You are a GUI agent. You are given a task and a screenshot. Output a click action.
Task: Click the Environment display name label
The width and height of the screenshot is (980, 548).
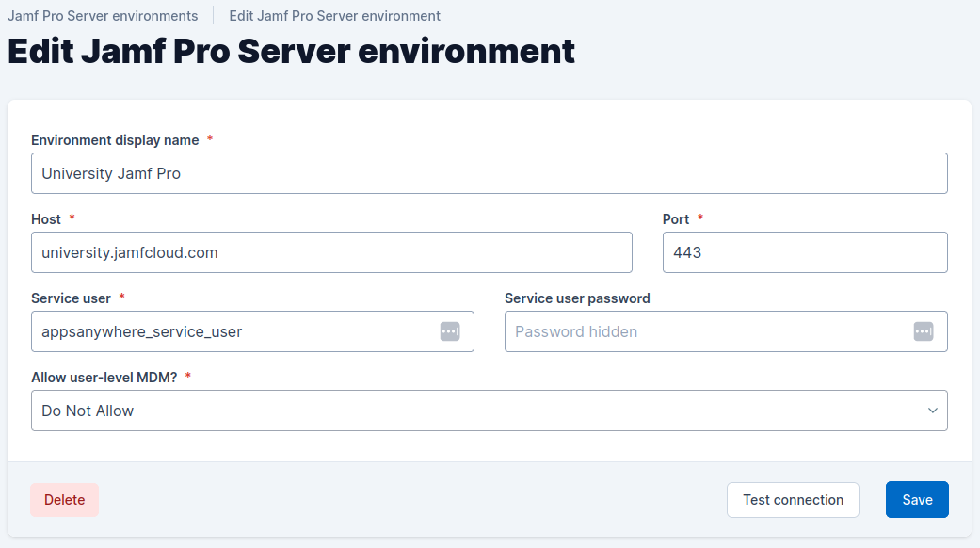click(115, 140)
